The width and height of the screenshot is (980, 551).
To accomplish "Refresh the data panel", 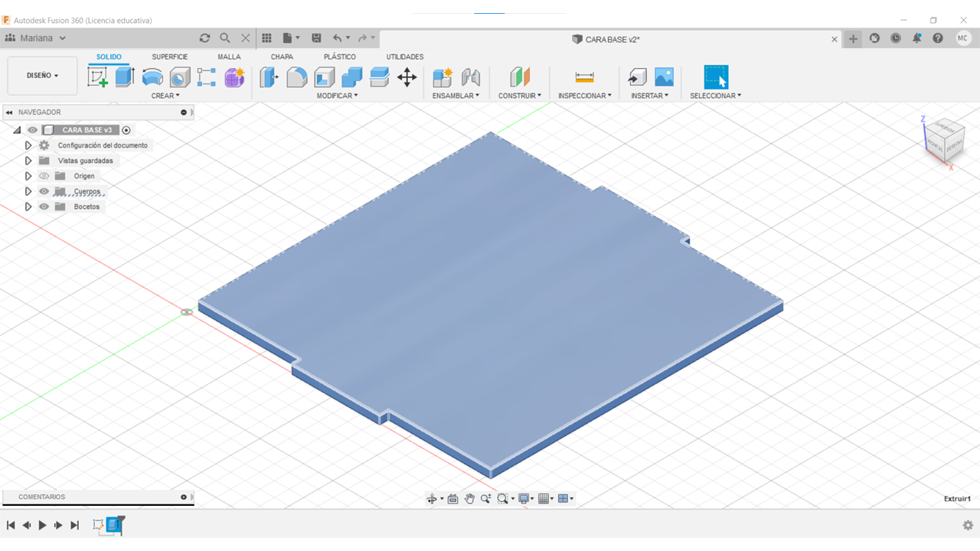I will coord(204,38).
